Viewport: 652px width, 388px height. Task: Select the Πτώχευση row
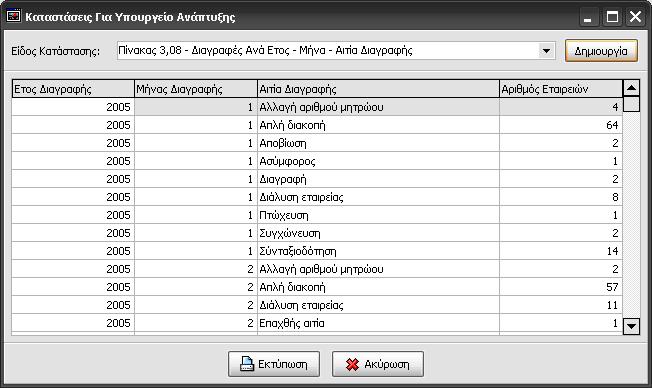pos(317,215)
